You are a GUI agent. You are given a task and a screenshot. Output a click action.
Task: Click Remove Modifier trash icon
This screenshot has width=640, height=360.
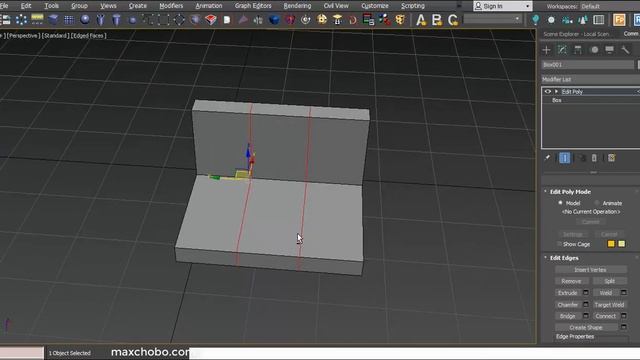click(x=594, y=158)
